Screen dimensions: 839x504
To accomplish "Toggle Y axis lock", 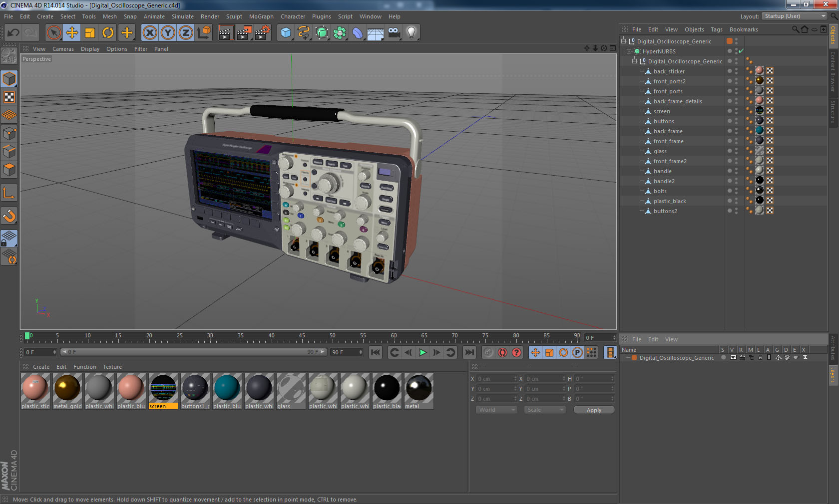I will [x=168, y=33].
